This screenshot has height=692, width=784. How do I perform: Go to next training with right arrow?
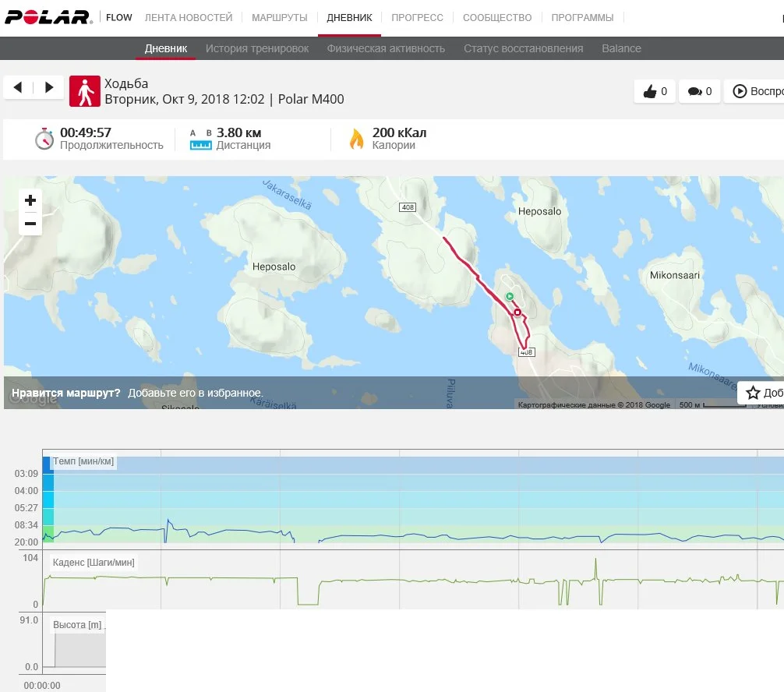49,87
